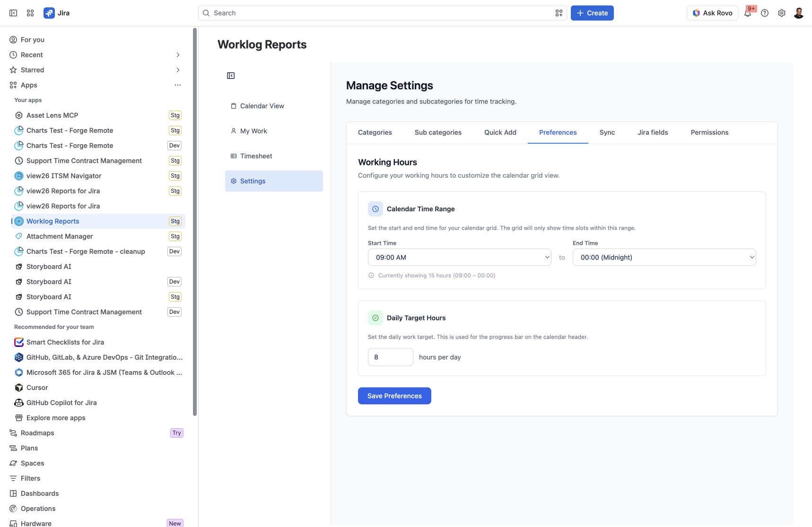Open the Jira settings gear icon

pos(782,13)
